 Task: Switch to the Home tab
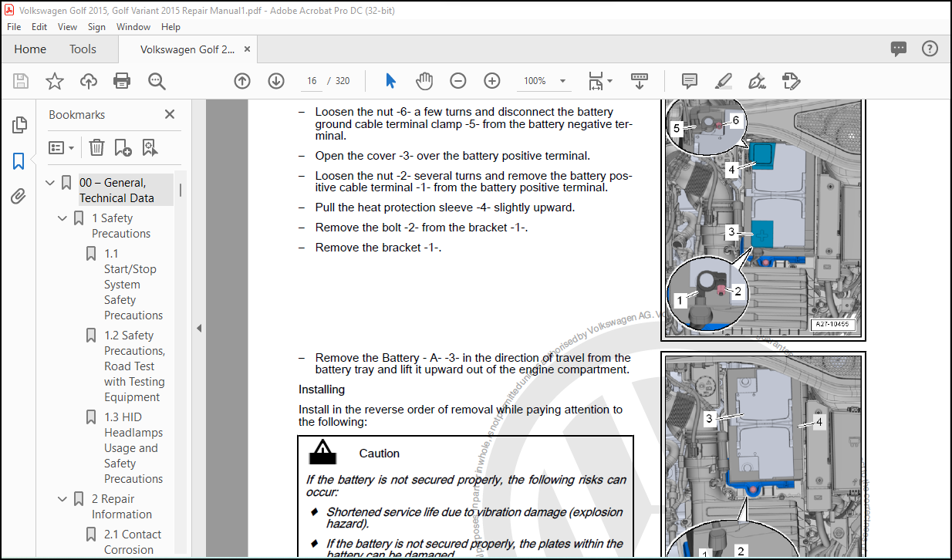30,49
